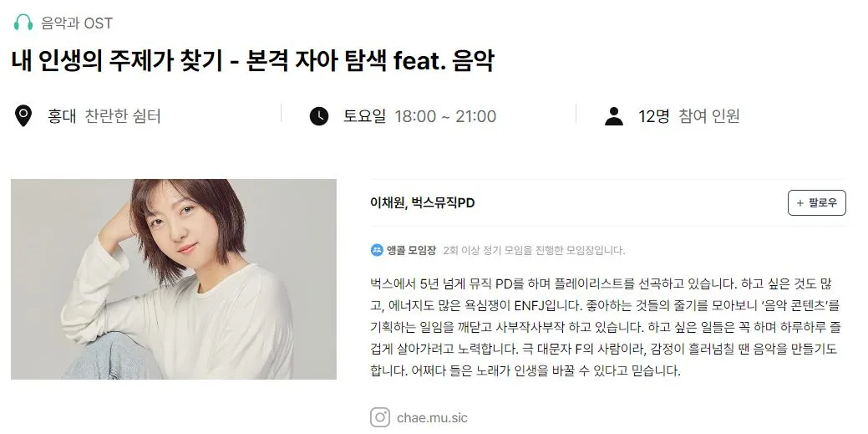This screenshot has width=868, height=434.
Task: Click the Instagram icon
Action: point(380,417)
